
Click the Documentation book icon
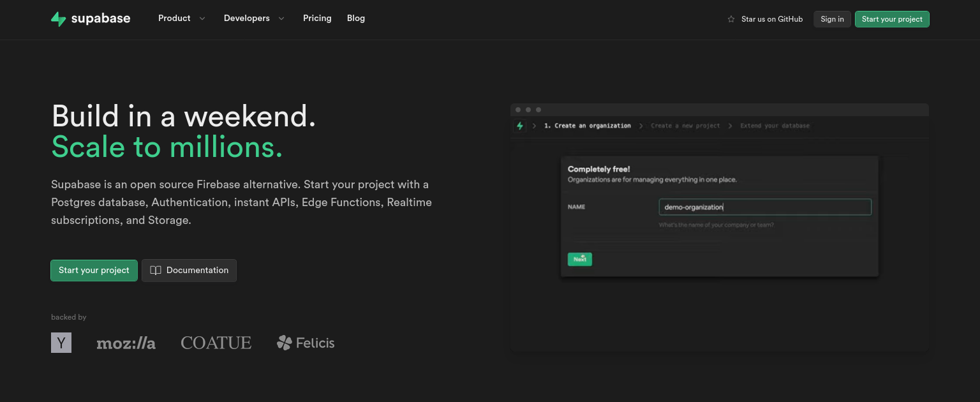tap(156, 271)
